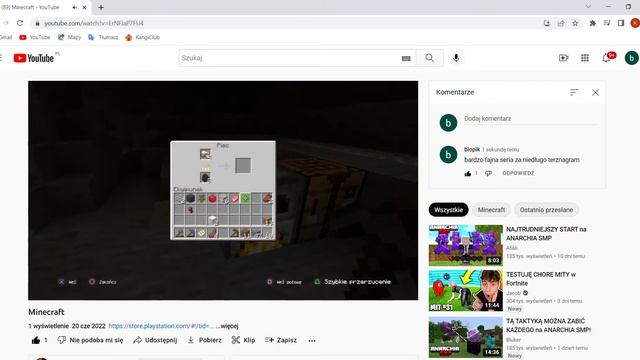Click the Jacob channel name
This screenshot has height=360, width=640.
coord(513,293)
